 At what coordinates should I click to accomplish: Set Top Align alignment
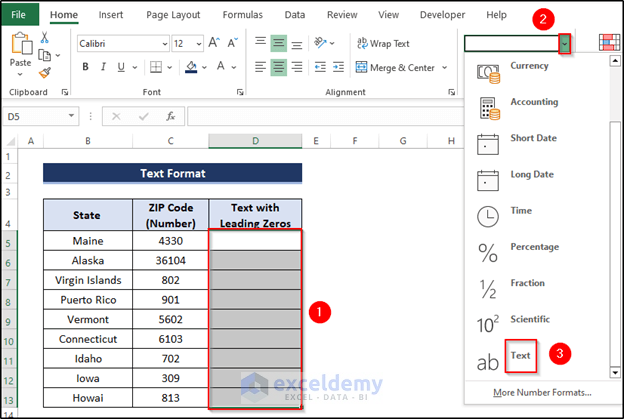click(x=261, y=43)
